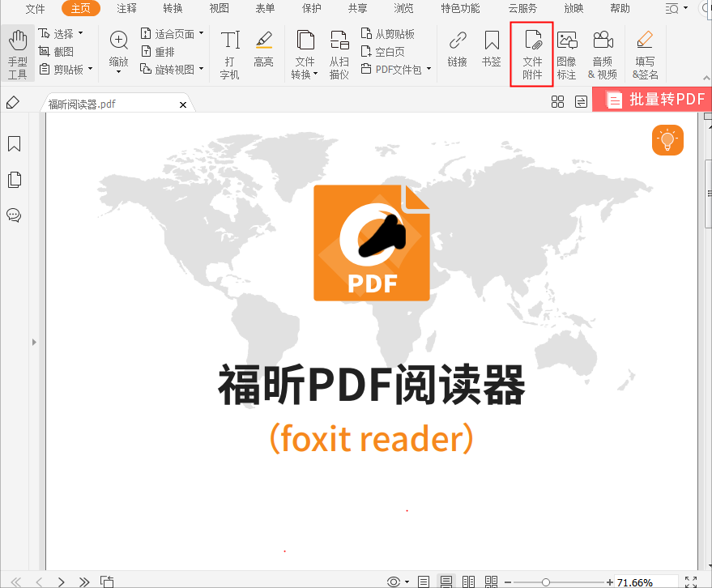Insert a Link (链接)
This screenshot has width=712, height=588.
click(458, 48)
